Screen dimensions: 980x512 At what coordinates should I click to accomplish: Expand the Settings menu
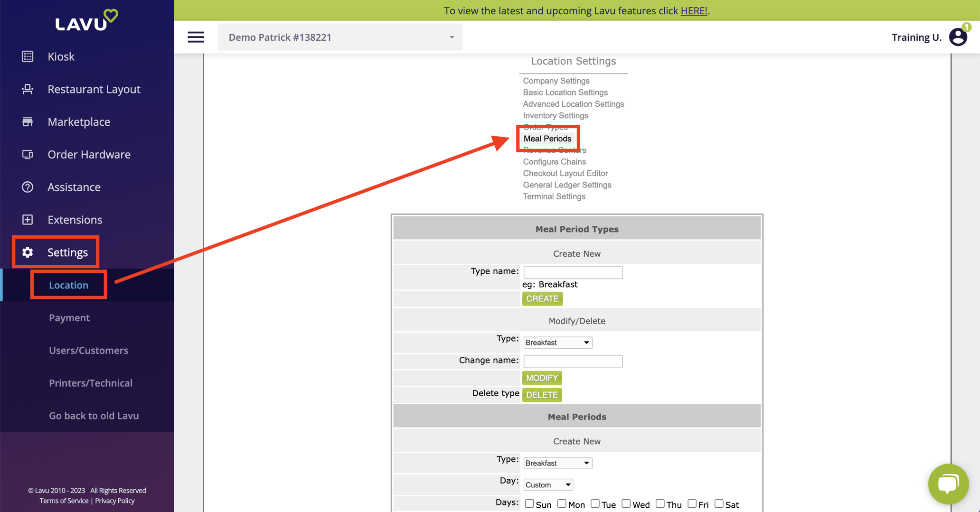click(x=67, y=252)
